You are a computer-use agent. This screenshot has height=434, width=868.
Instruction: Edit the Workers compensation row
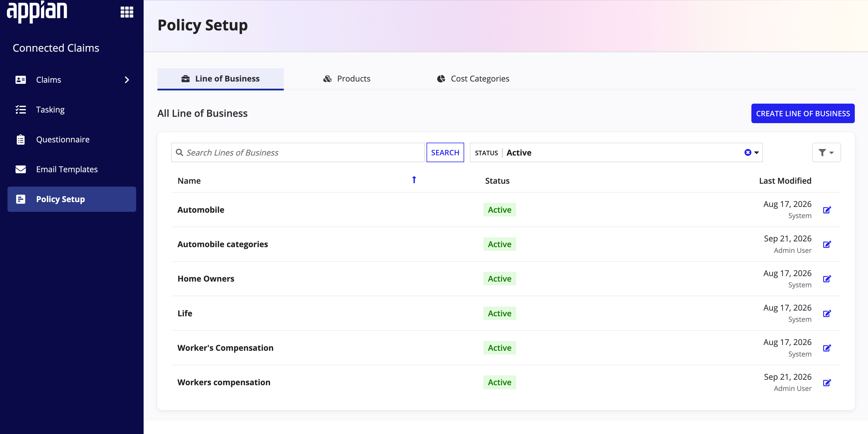(x=827, y=383)
